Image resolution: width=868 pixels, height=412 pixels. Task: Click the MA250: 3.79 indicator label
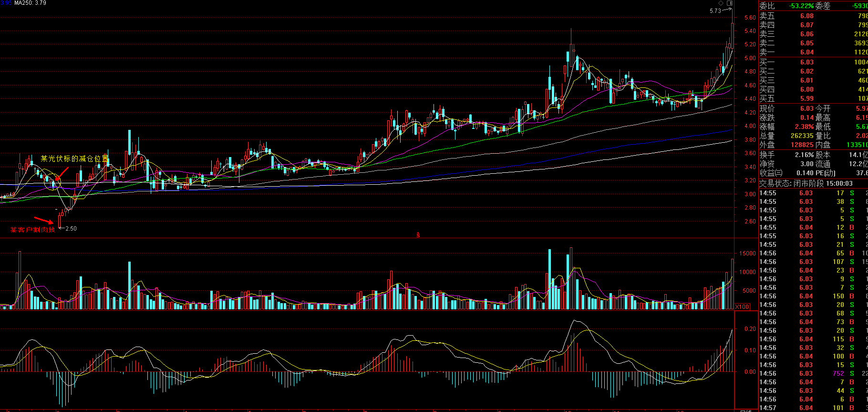coord(30,3)
